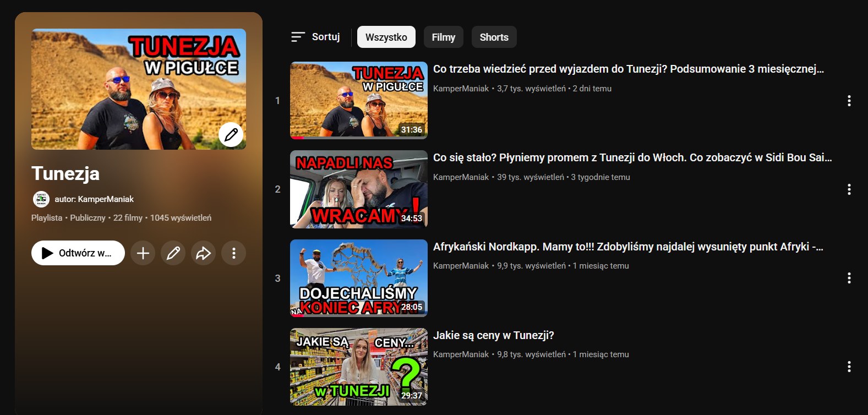Open the options menu for the Jakie są ceny video

849,367
